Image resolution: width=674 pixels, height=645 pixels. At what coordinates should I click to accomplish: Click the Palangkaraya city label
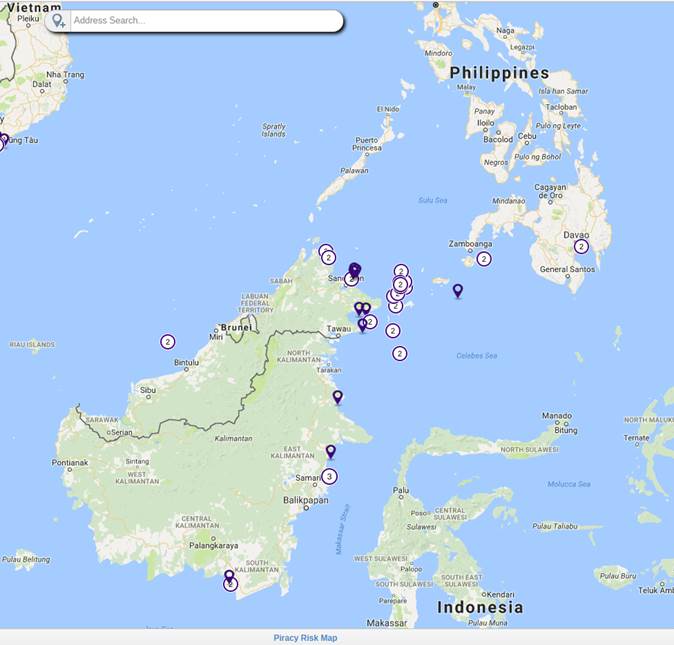coord(214,545)
